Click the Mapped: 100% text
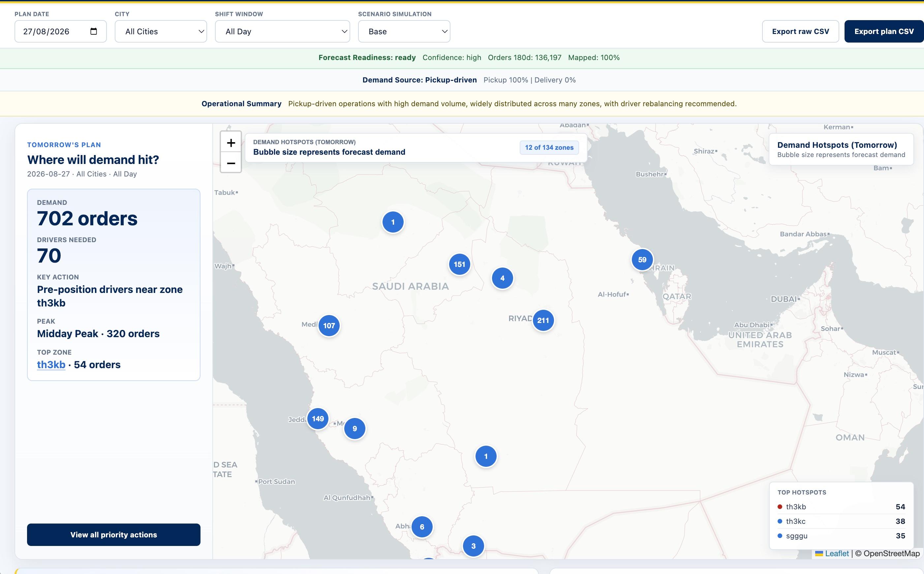This screenshot has height=574, width=924. click(594, 58)
